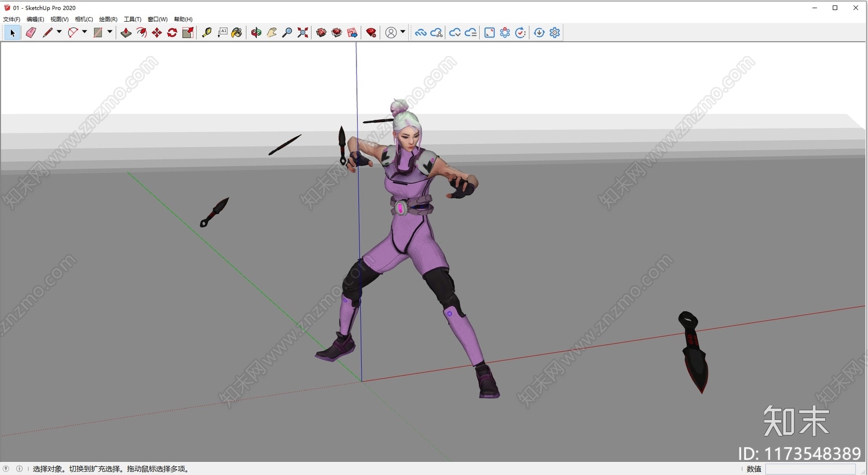Click the circular refresh check icon

click(x=520, y=33)
